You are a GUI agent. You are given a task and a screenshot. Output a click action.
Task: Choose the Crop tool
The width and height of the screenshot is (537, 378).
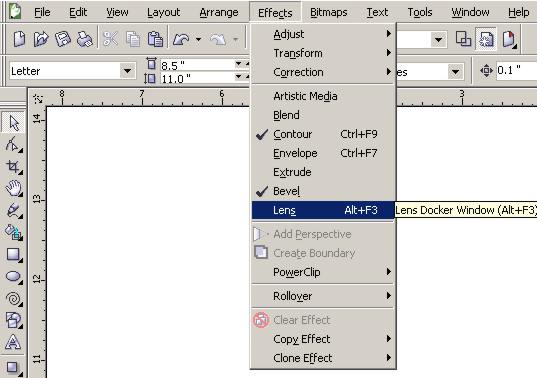point(13,166)
